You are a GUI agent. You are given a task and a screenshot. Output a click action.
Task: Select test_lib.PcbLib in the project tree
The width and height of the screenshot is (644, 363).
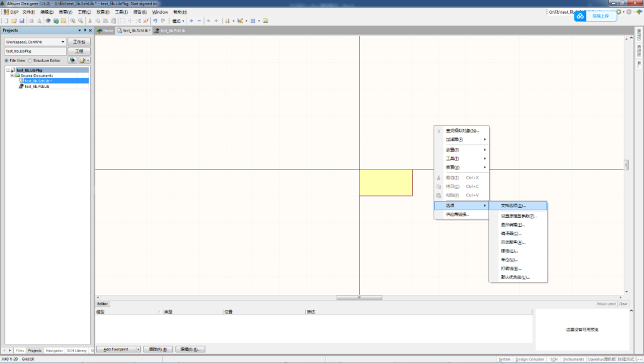tap(36, 87)
